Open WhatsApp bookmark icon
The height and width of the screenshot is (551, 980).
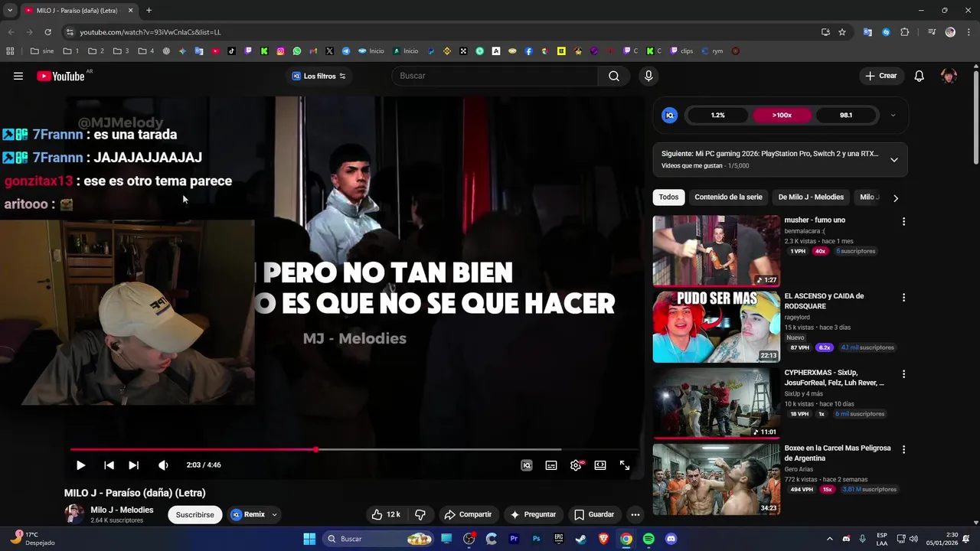click(x=297, y=51)
